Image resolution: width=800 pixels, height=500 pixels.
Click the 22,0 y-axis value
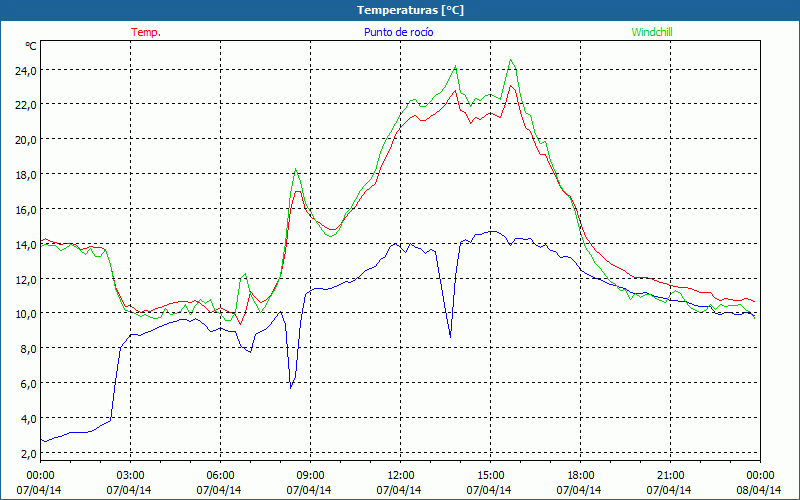coord(26,105)
